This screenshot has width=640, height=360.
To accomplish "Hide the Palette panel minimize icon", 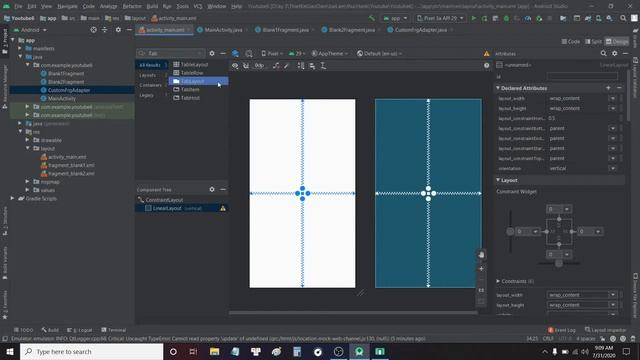I will coord(223,53).
